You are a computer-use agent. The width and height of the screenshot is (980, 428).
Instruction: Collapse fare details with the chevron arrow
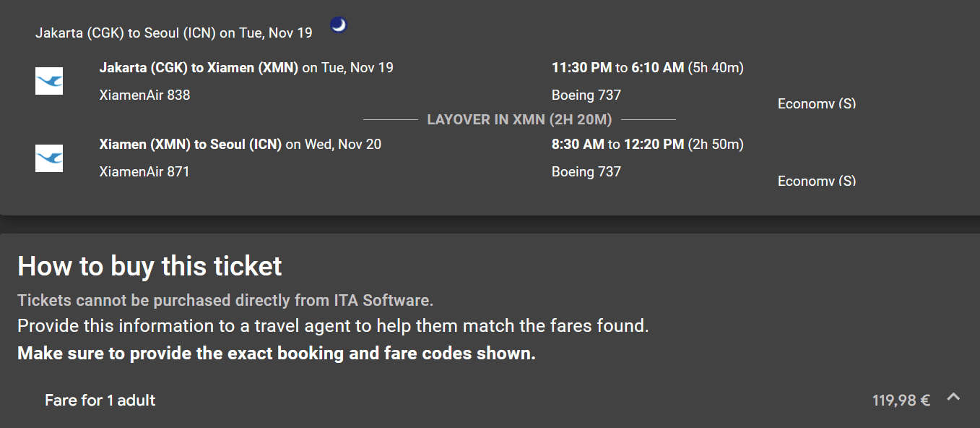click(x=953, y=397)
